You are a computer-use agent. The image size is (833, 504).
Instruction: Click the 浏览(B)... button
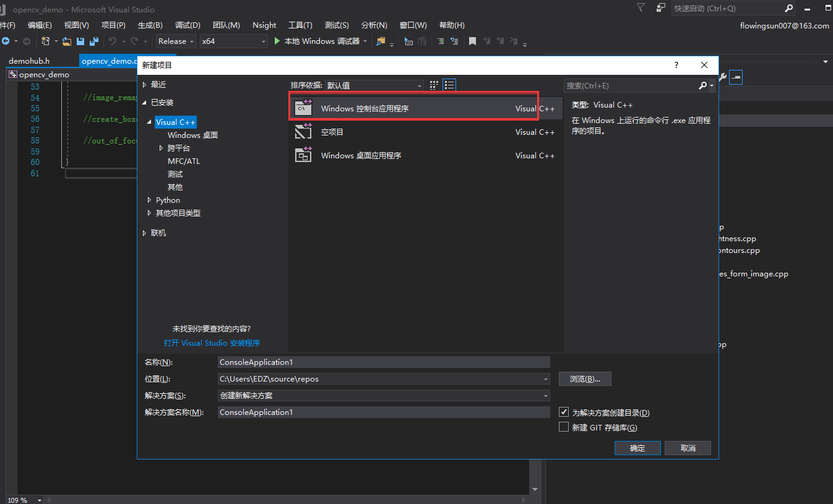tap(585, 379)
